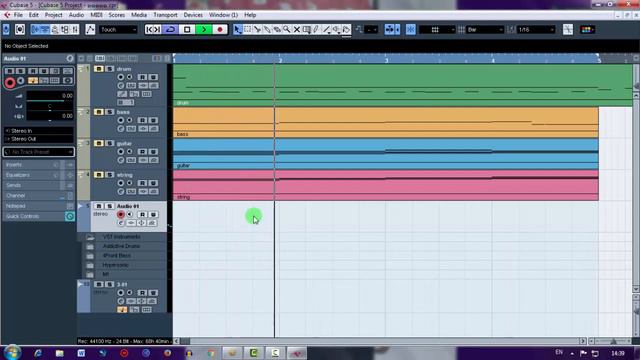
Task: Open the Grid type Bar dropdown
Action: (x=485, y=29)
